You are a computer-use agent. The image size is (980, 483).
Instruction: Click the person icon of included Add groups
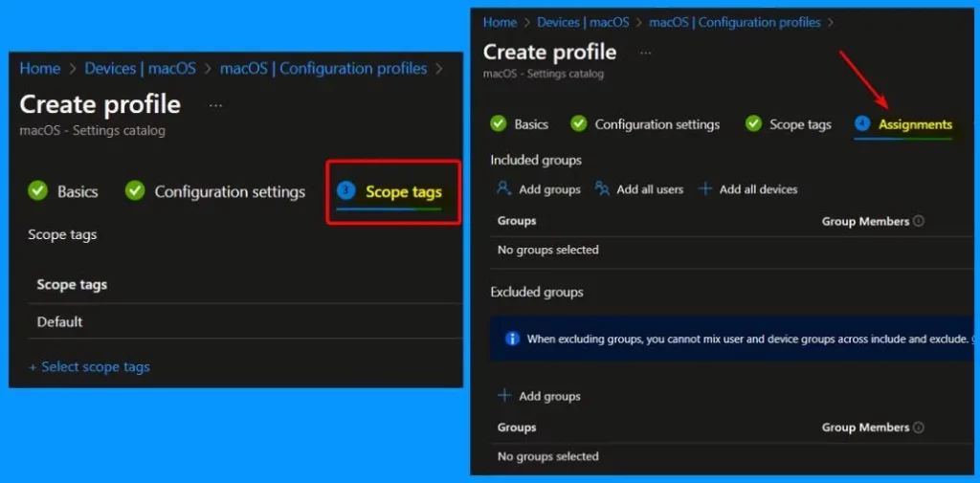coord(504,188)
